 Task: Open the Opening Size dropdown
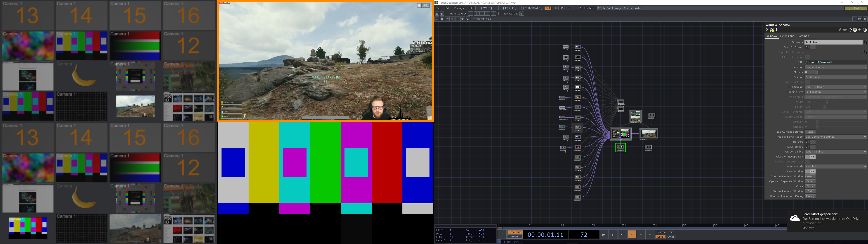pos(836,92)
